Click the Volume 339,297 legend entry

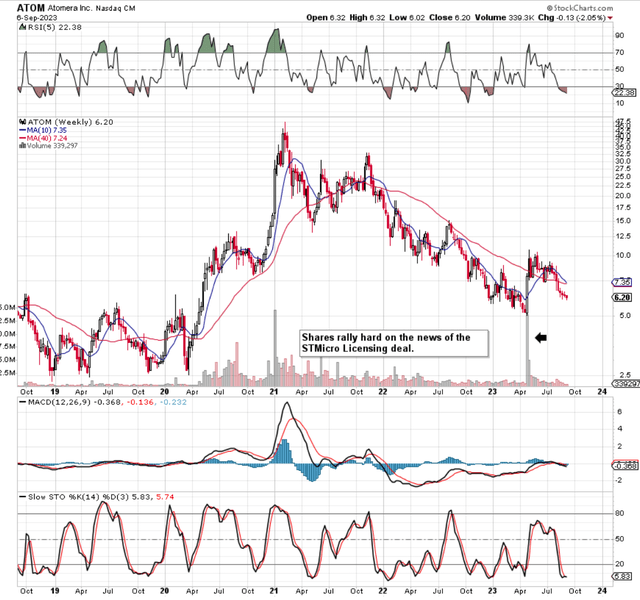[48, 146]
